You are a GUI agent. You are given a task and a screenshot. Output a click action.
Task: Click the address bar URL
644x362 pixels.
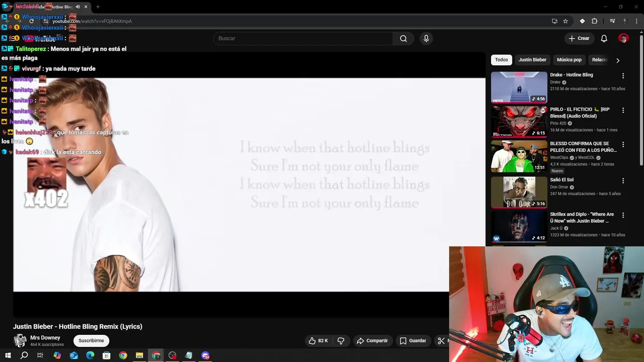[x=92, y=21]
